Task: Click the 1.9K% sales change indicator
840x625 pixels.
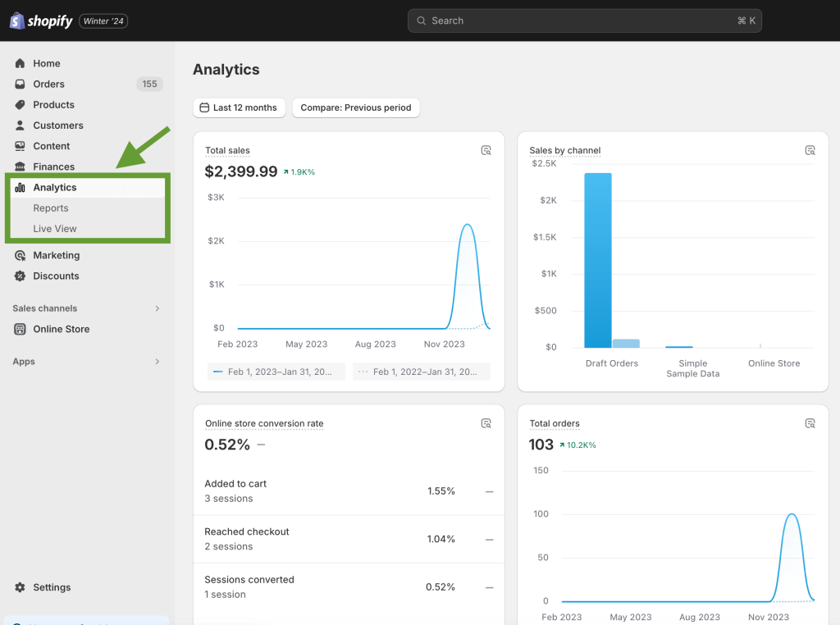Action: [299, 172]
